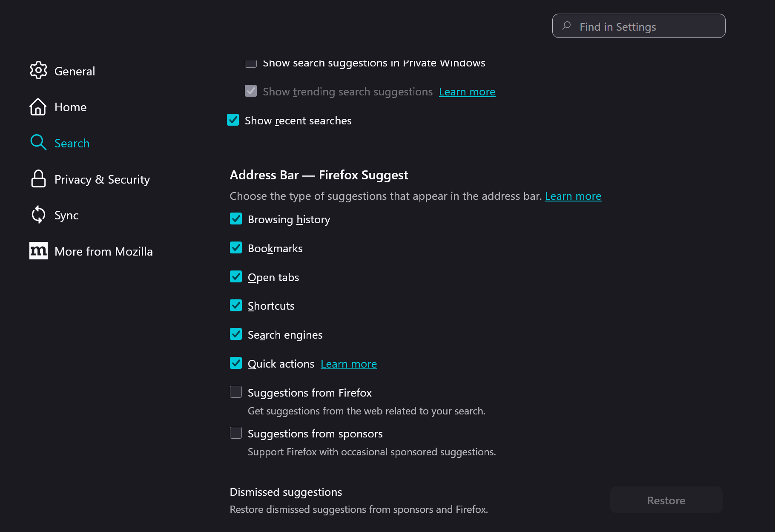Open the General settings gear icon

(x=38, y=71)
